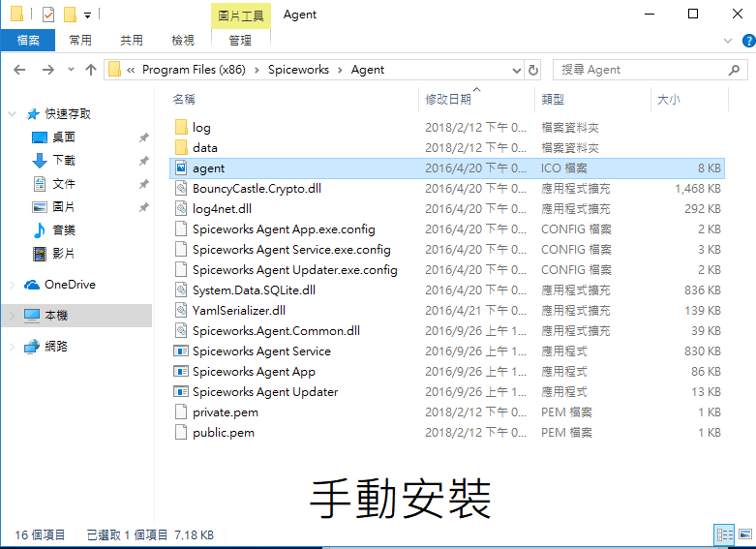Expand the 網路 tree node
The width and height of the screenshot is (756, 549).
pos(12,347)
